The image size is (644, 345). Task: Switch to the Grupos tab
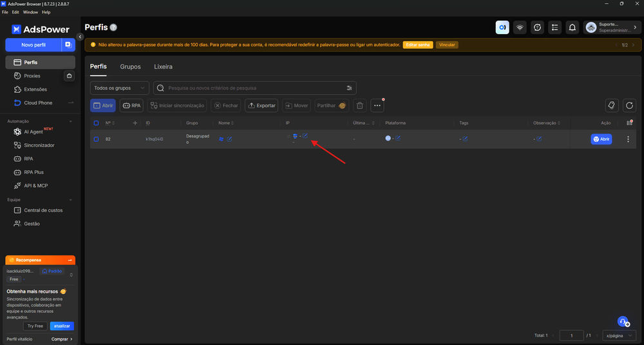130,66
